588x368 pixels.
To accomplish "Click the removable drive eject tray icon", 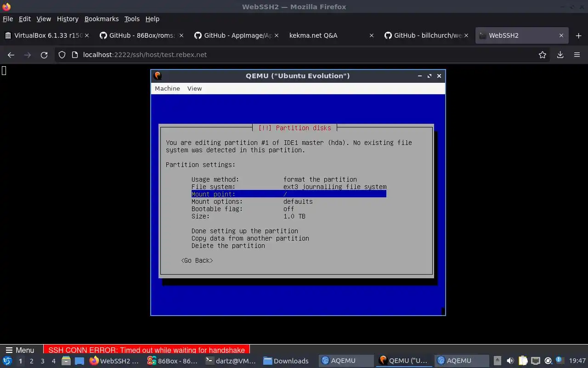I will [x=498, y=361].
